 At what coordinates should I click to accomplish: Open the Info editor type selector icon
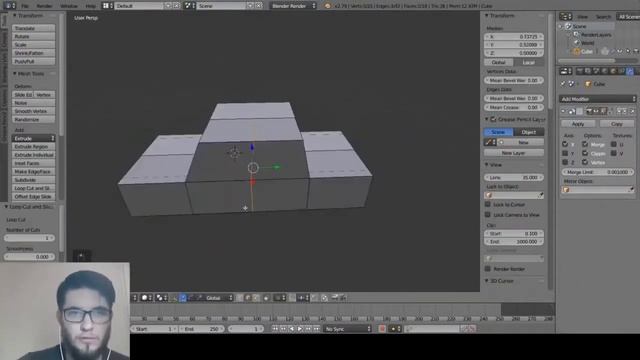click(9, 6)
